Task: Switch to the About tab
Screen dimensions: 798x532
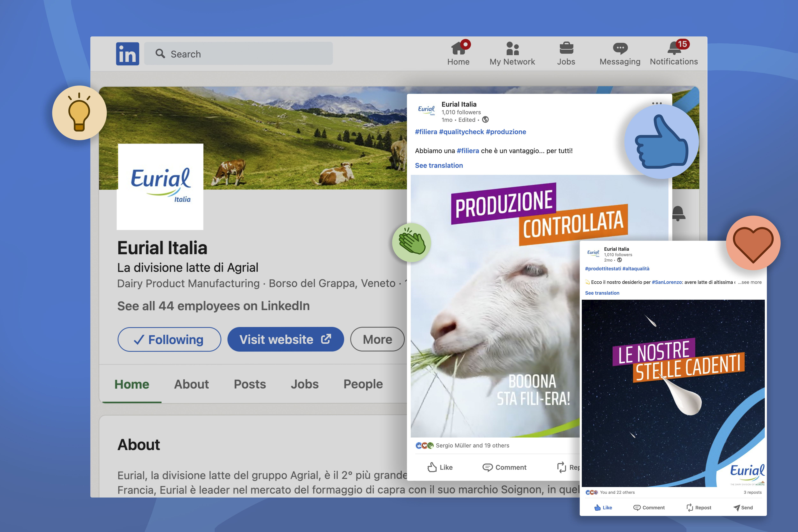Action: [191, 384]
